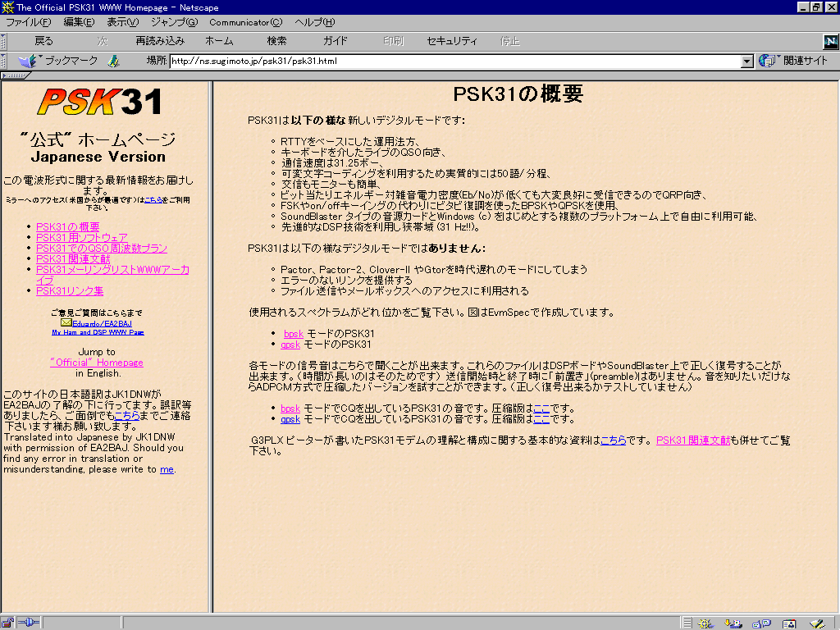Open the URL history dropdown arrow
The height and width of the screenshot is (630, 840).
747,62
